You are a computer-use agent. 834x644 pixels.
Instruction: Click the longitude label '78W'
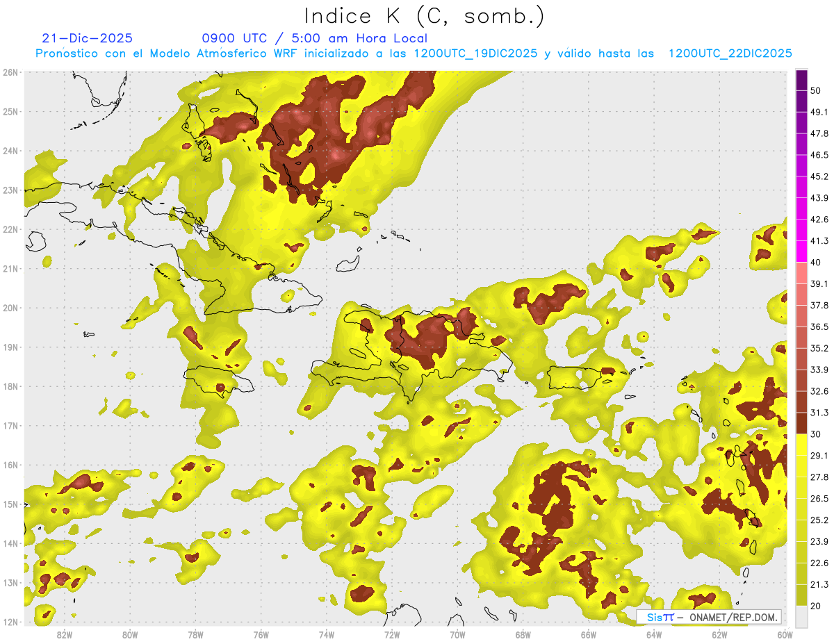click(195, 635)
